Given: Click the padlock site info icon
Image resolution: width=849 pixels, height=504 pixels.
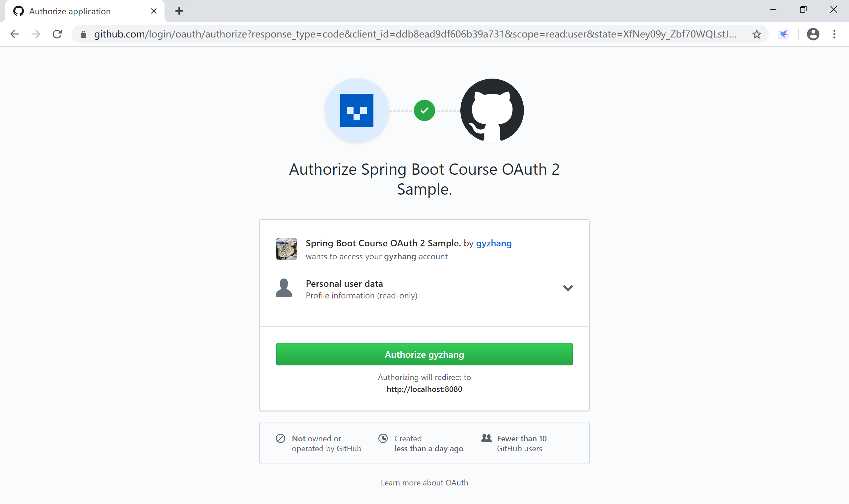Looking at the screenshot, I should point(84,34).
